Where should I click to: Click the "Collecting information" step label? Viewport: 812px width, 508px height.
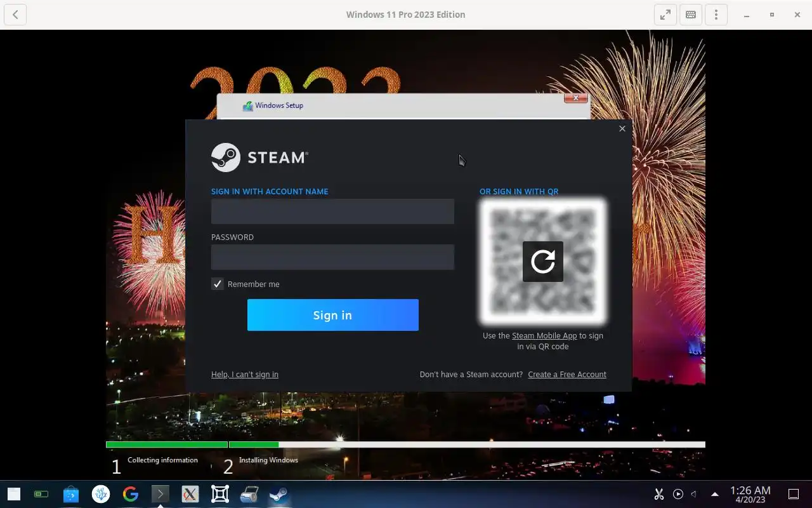[x=162, y=460]
